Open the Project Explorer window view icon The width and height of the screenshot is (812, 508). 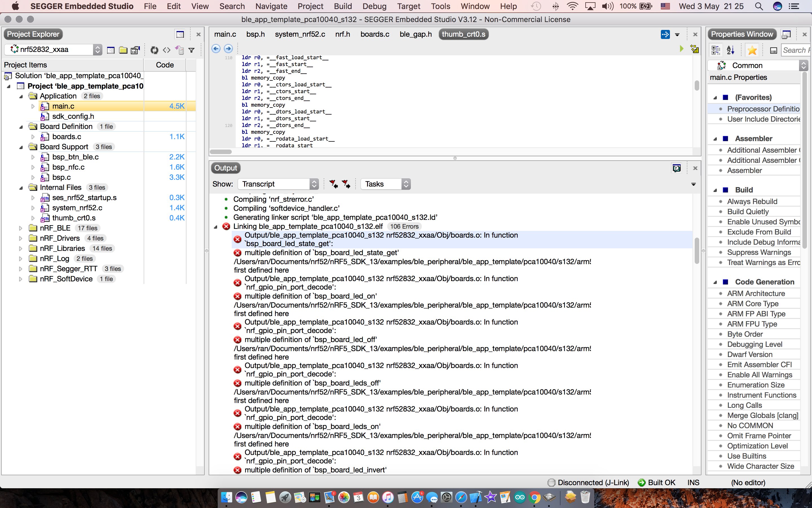[180, 34]
